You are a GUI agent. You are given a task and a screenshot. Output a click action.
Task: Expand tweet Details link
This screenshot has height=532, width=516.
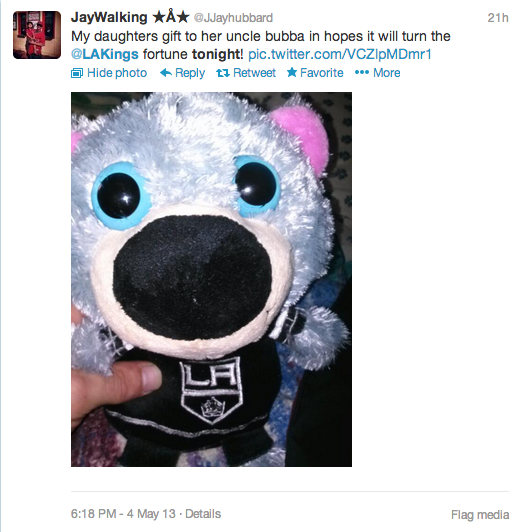[203, 514]
